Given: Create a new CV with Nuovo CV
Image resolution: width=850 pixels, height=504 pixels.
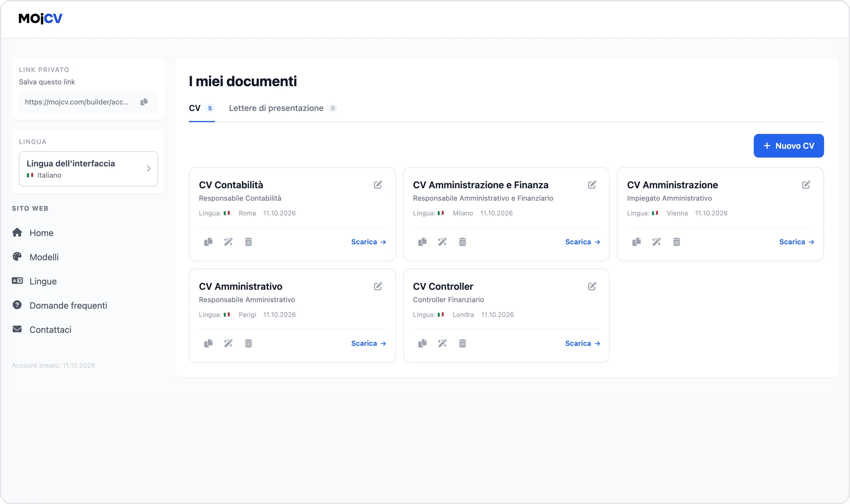Looking at the screenshot, I should 789,146.
